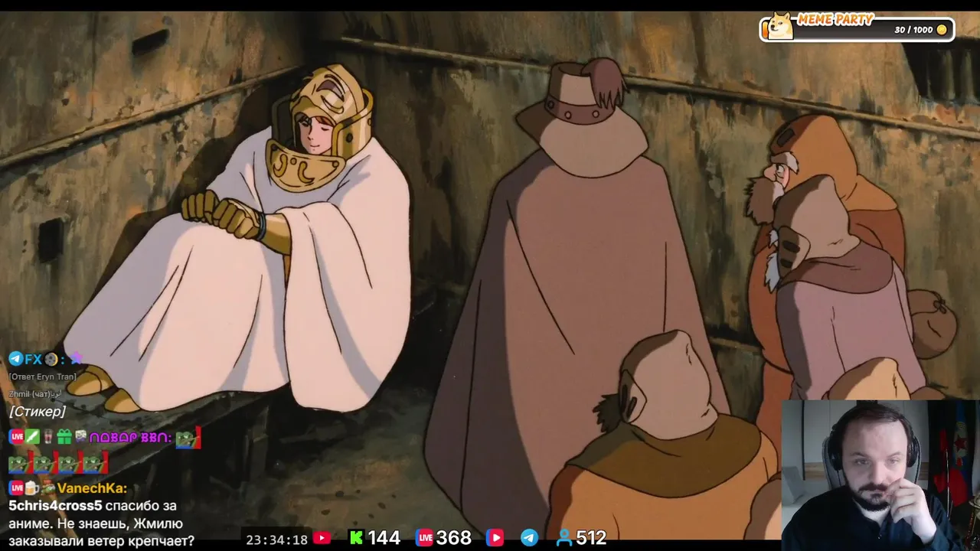Click the Telegram icon in the bottom bar
The width and height of the screenshot is (980, 551).
(x=529, y=538)
